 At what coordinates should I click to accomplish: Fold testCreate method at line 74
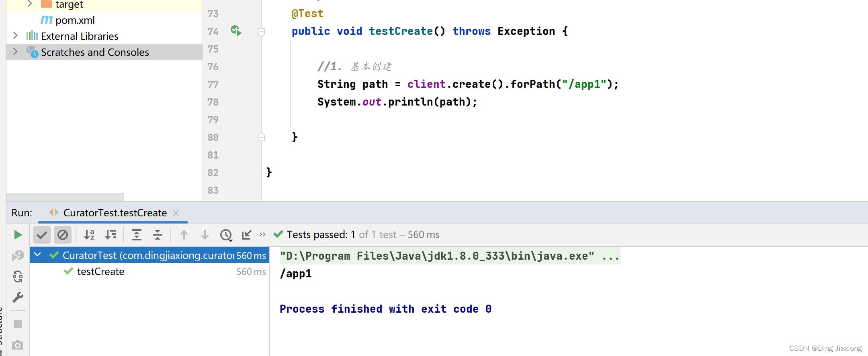coord(261,32)
